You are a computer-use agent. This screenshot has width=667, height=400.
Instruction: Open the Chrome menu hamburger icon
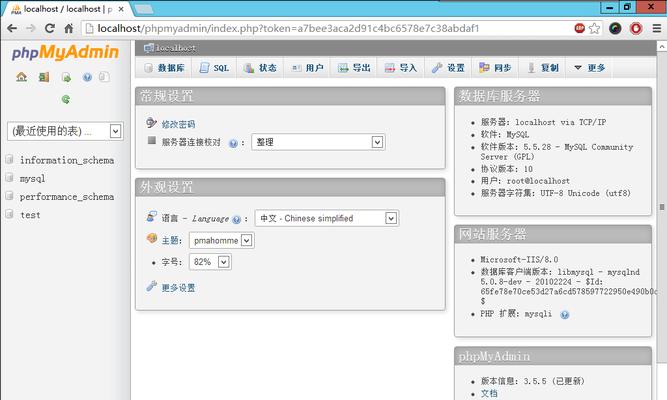pos(656,29)
